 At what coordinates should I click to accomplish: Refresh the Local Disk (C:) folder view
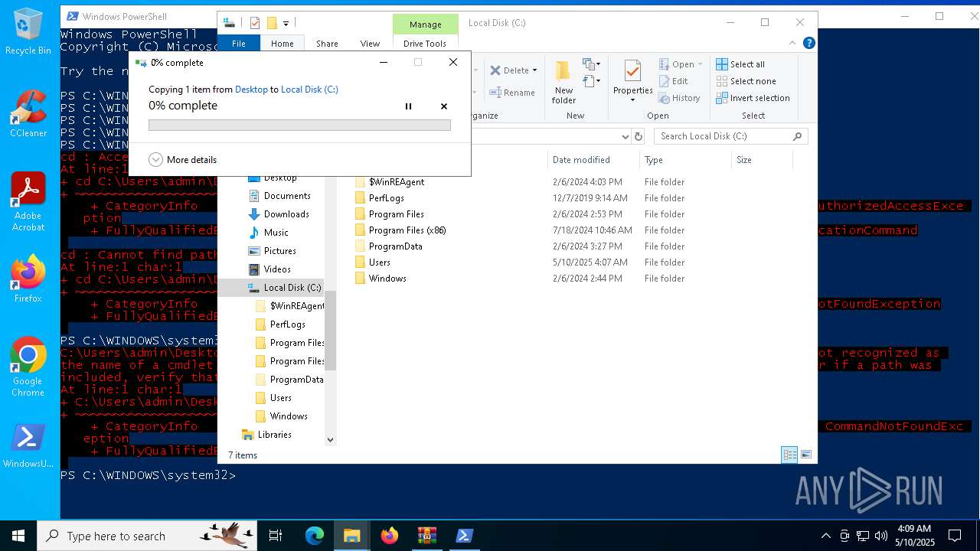tap(639, 136)
